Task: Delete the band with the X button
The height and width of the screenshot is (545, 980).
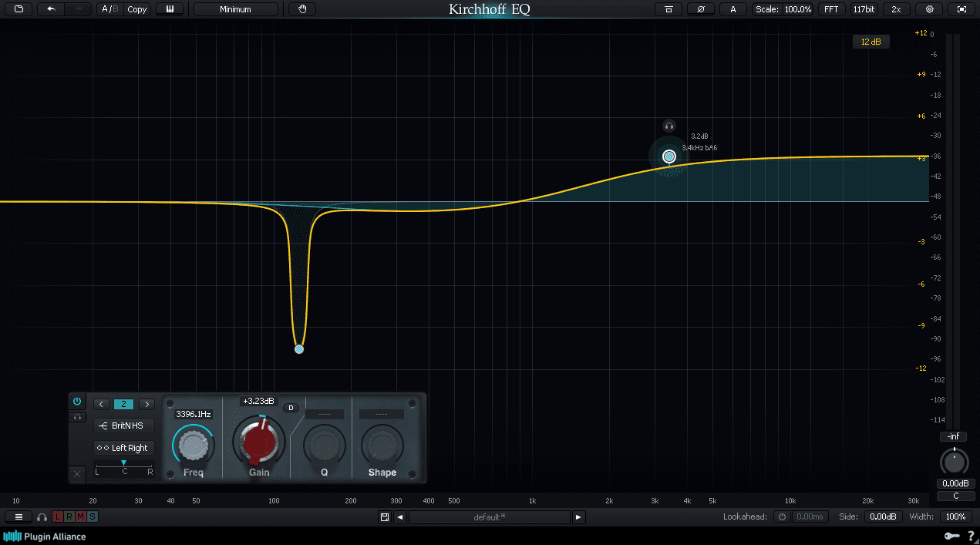Action: click(x=77, y=474)
